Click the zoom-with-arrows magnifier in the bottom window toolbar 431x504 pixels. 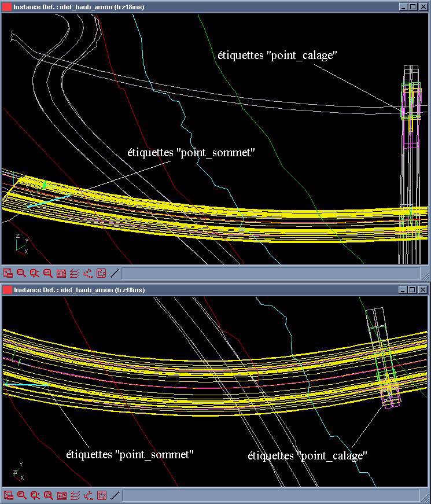[x=35, y=495]
